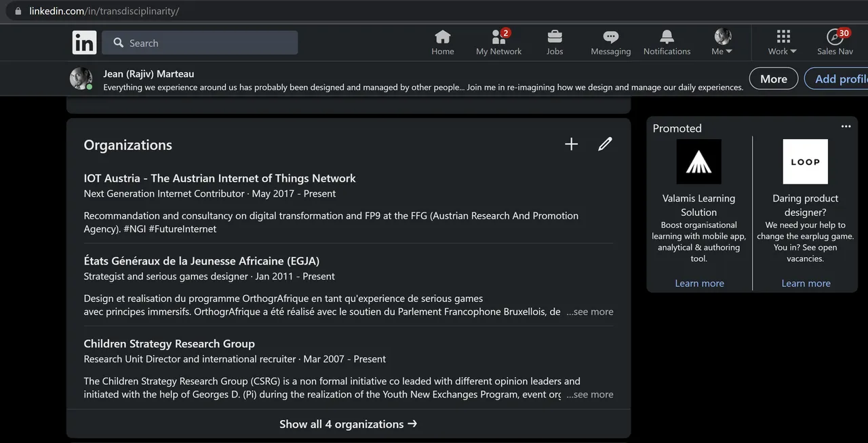
Task: Click the Promoted label
Action: click(677, 128)
